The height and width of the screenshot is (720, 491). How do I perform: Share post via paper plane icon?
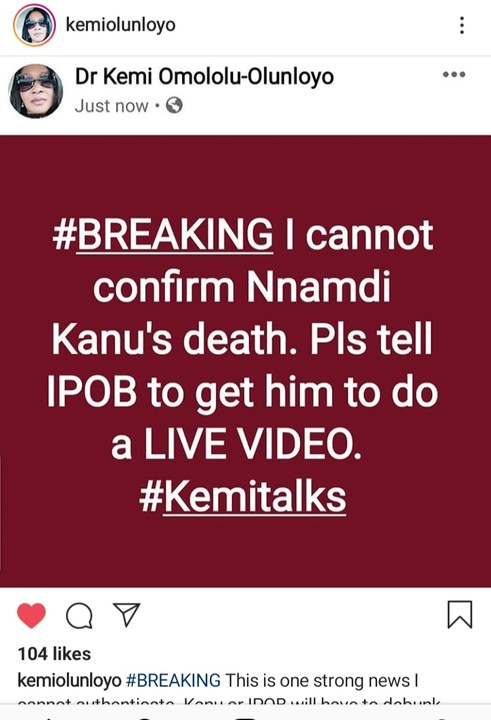[x=126, y=614]
